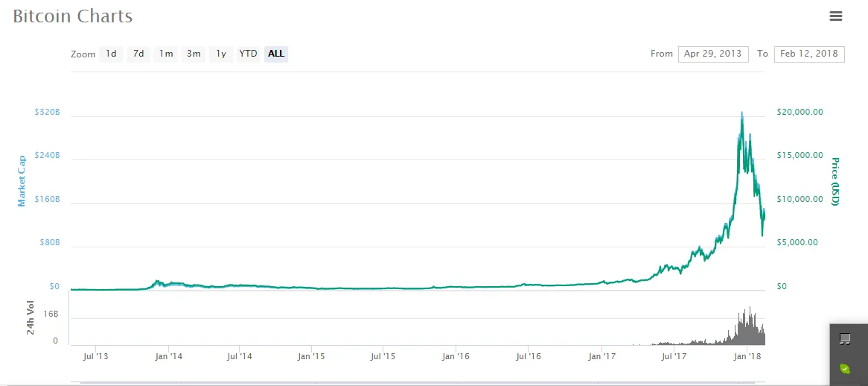Image resolution: width=868 pixels, height=386 pixels.
Task: Click the 16B volume axis label
Action: (51, 314)
